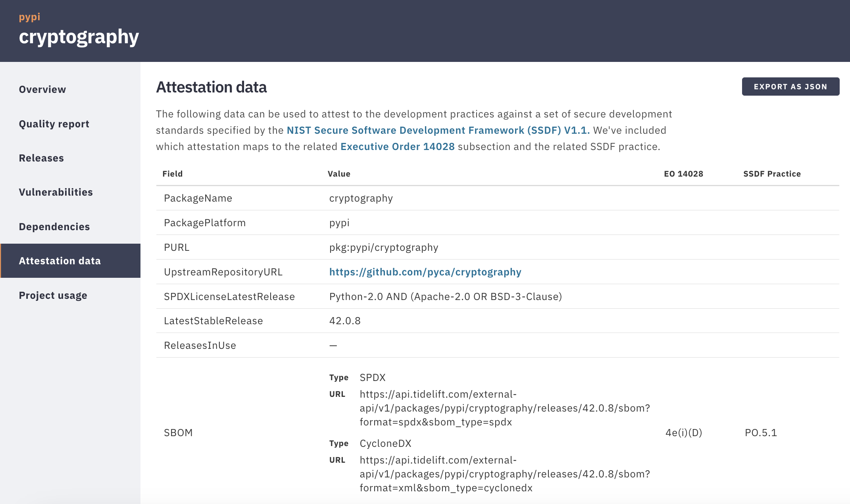
Task: Select the PackagePlatform field cell
Action: 205,223
